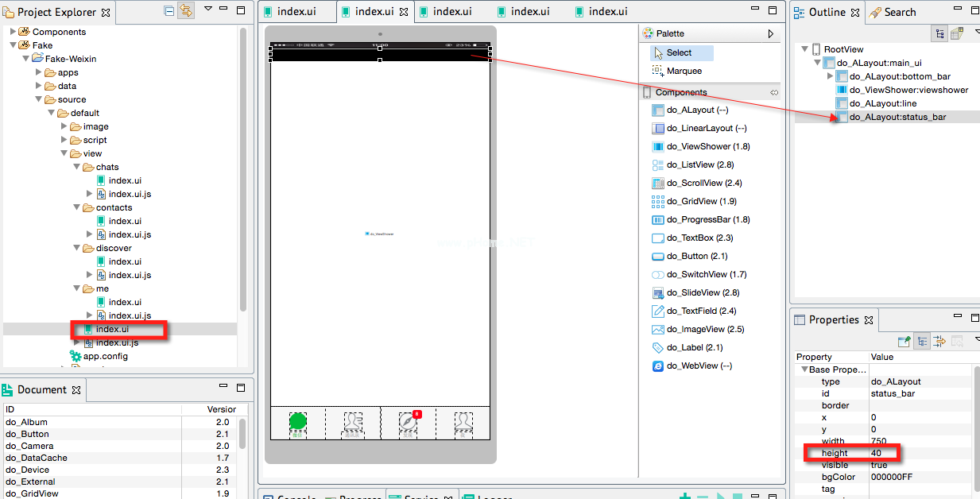
Task: Open Project Explorer view menu dropdown
Action: [x=208, y=10]
